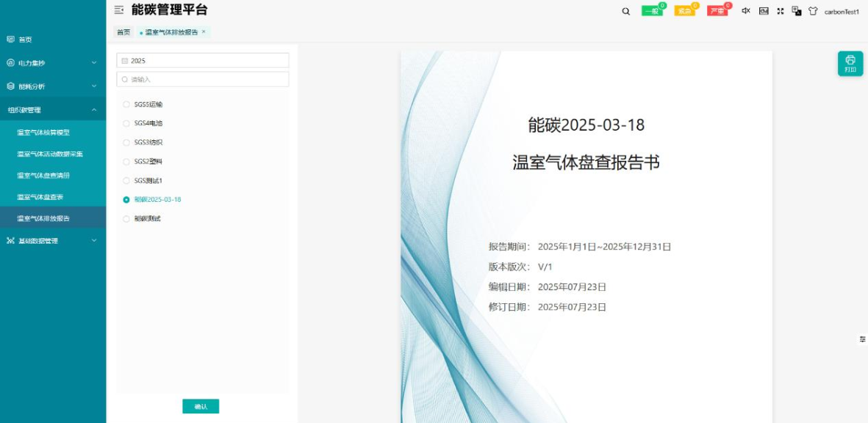
Task: Open the settings sliders icon at right edge
Action: (862, 339)
